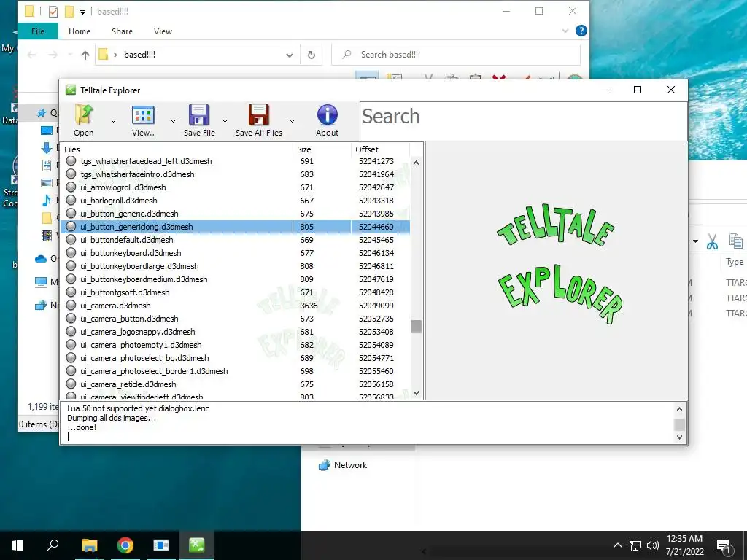Select ui_buttonkeyboardmedium.d3dmesh file
Screen dimensions: 747x560
click(235, 279)
